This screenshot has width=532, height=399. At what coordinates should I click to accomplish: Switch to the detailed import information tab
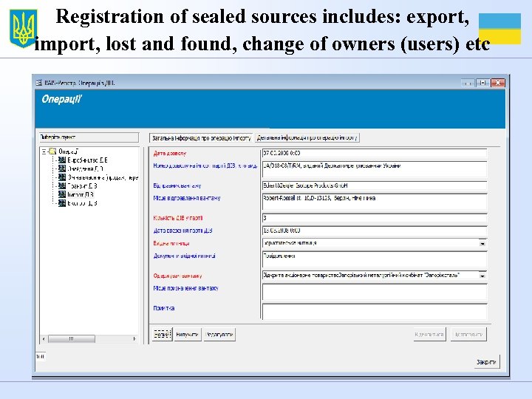click(307, 137)
